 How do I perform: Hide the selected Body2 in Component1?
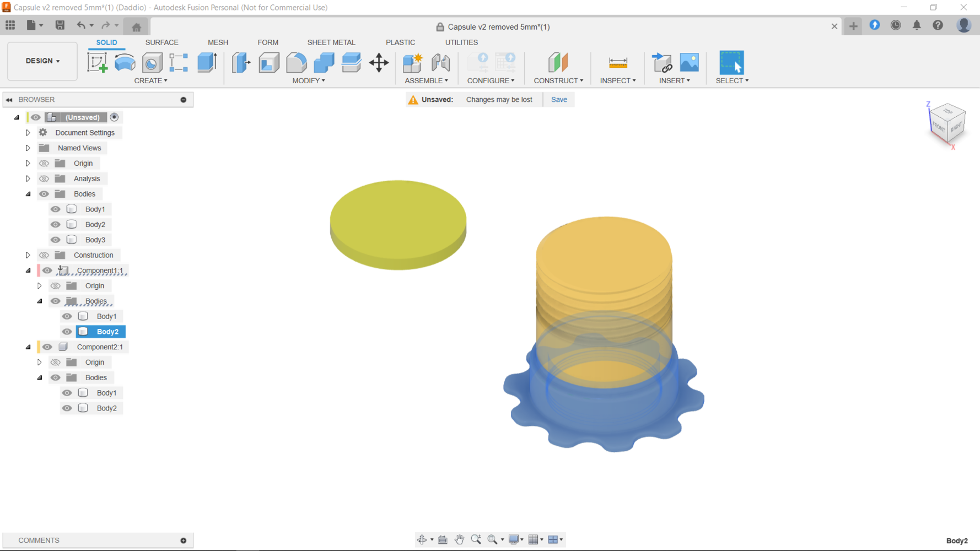pos(67,332)
